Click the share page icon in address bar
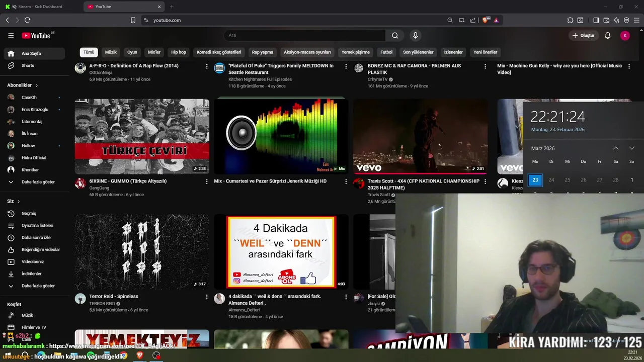 (473, 20)
